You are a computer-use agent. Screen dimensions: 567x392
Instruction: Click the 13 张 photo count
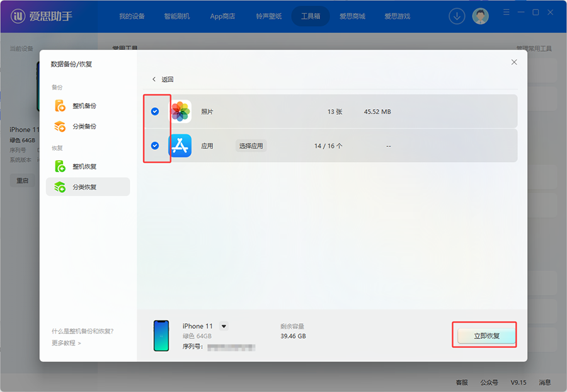click(335, 112)
